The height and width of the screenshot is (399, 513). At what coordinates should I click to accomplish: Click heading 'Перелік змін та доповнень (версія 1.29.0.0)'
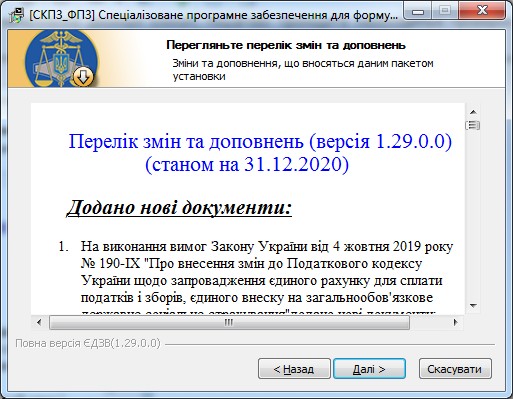point(260,141)
